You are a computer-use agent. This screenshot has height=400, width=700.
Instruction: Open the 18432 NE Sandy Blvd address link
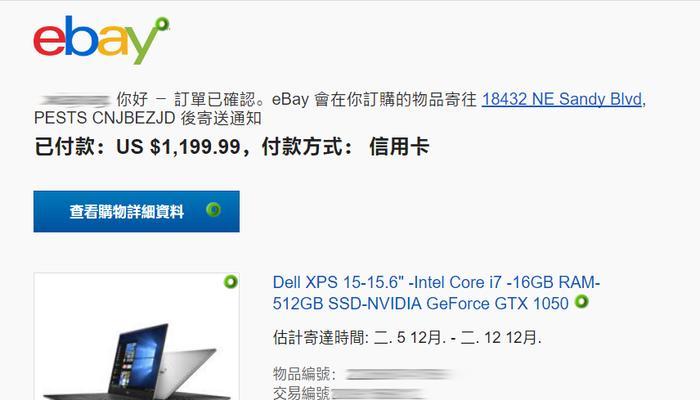562,99
